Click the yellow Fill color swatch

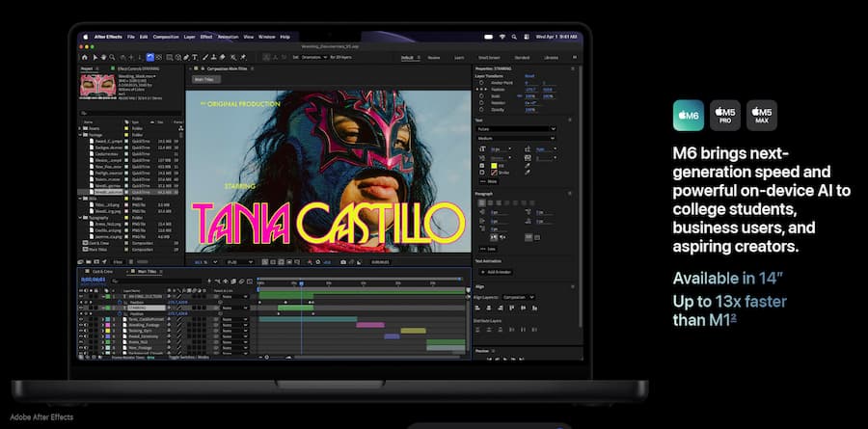(x=495, y=166)
